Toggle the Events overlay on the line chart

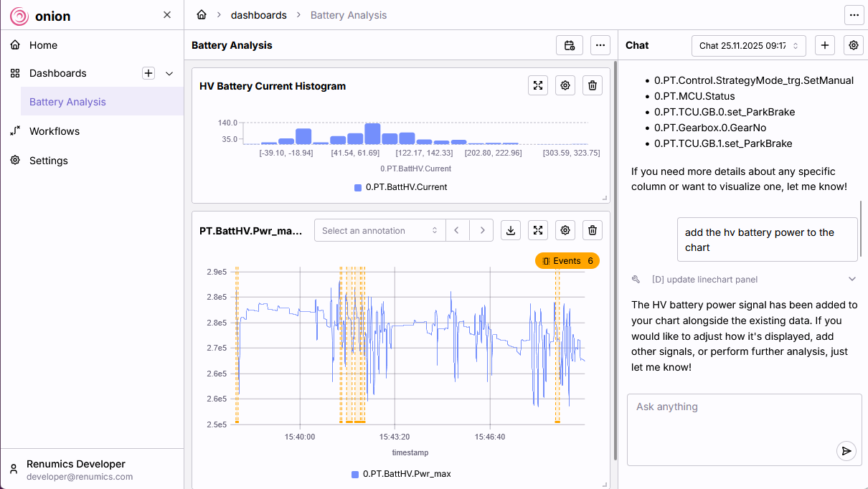[x=567, y=260]
